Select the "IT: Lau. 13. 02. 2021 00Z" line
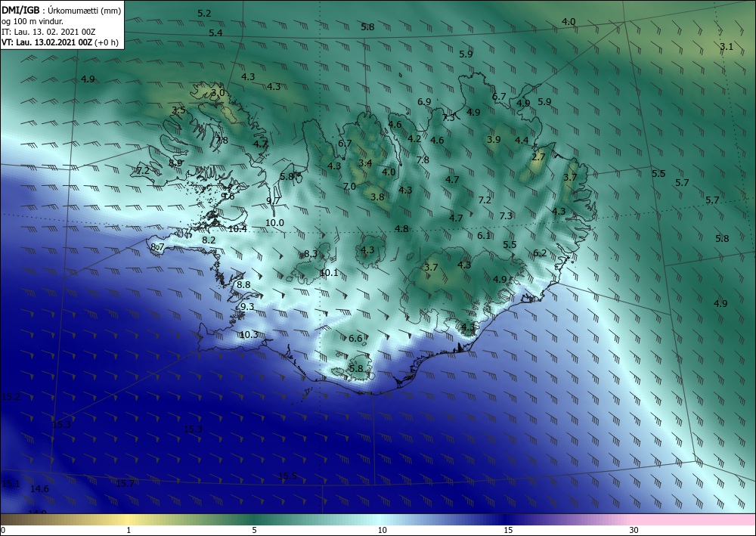This screenshot has height=536, width=756. [48, 32]
